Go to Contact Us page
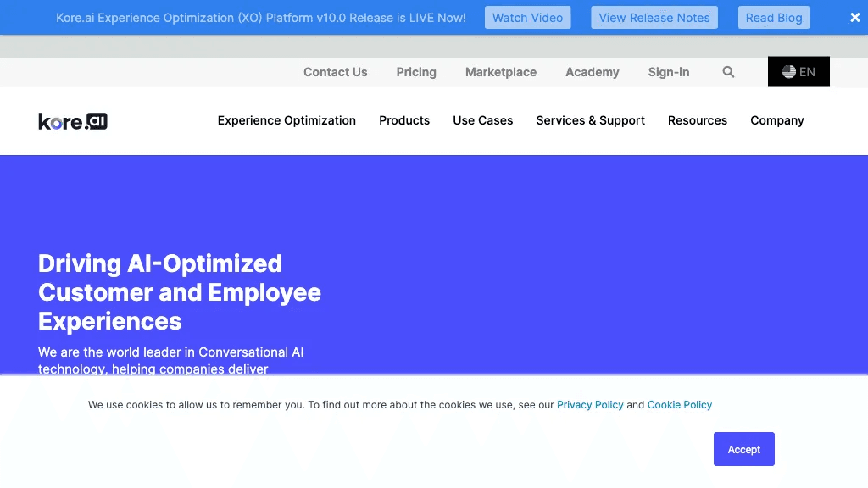This screenshot has width=868, height=488. tap(335, 72)
